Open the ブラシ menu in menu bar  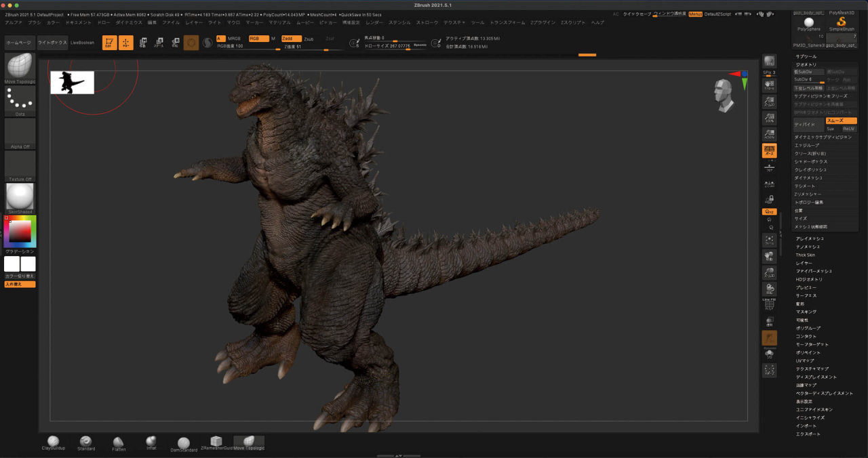pos(35,22)
